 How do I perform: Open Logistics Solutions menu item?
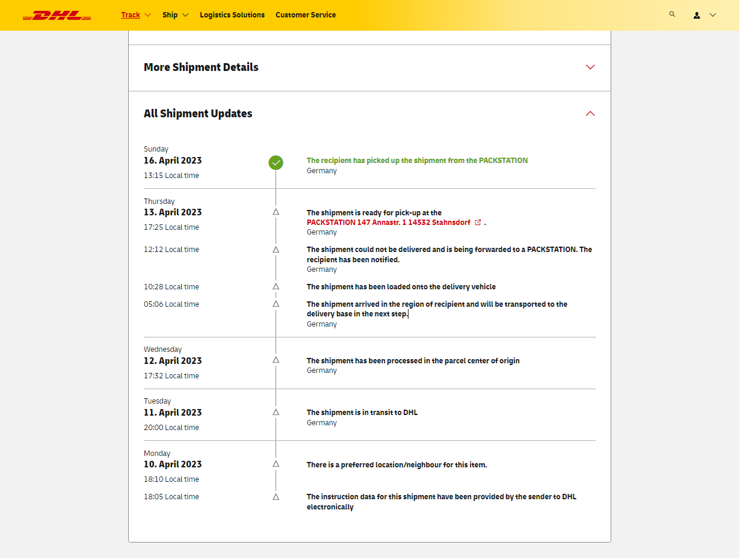[x=232, y=15]
